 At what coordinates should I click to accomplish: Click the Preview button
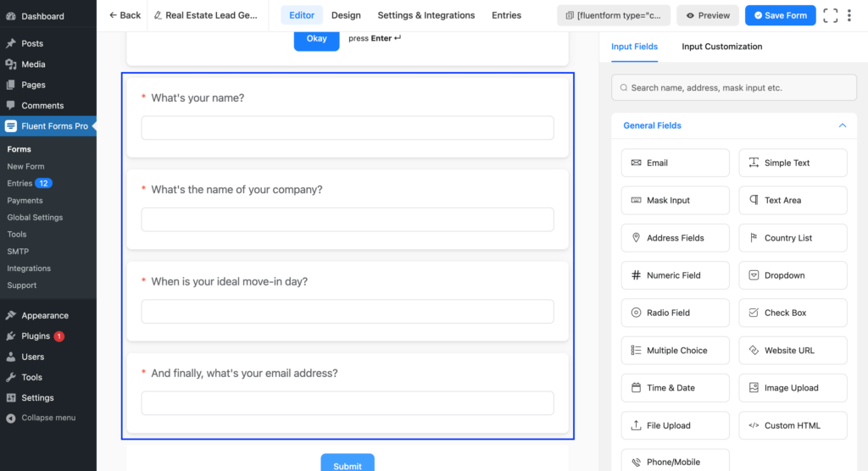[708, 15]
